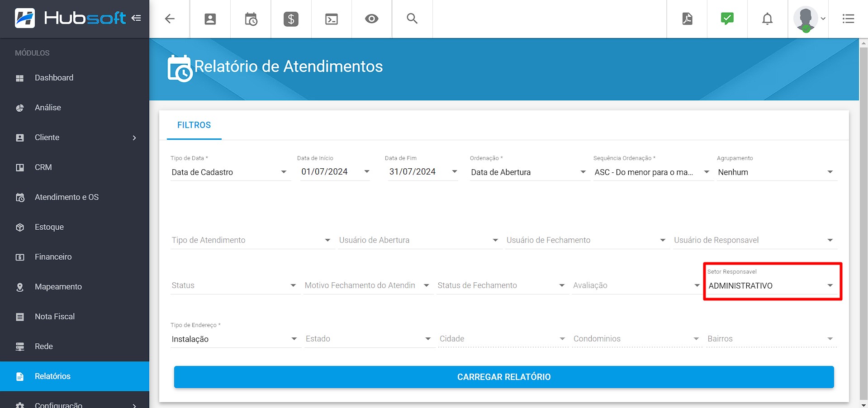Open the client contact card icon
868x408 pixels.
[x=210, y=19]
